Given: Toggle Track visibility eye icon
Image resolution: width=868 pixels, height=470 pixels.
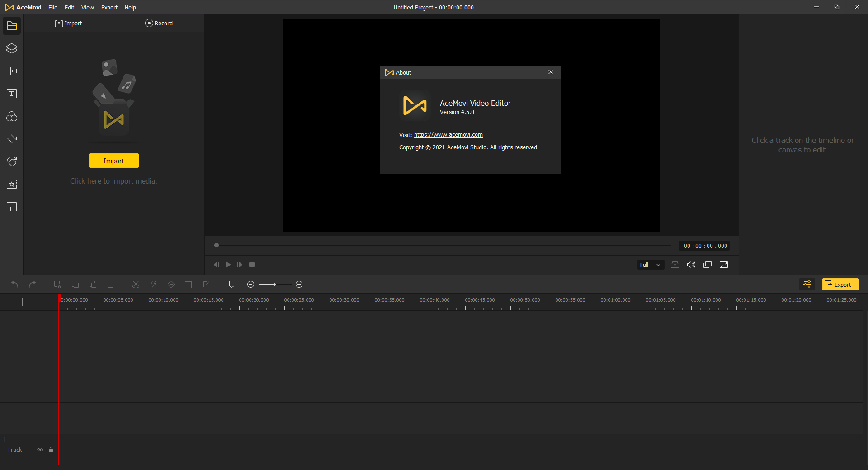Looking at the screenshot, I should point(40,450).
